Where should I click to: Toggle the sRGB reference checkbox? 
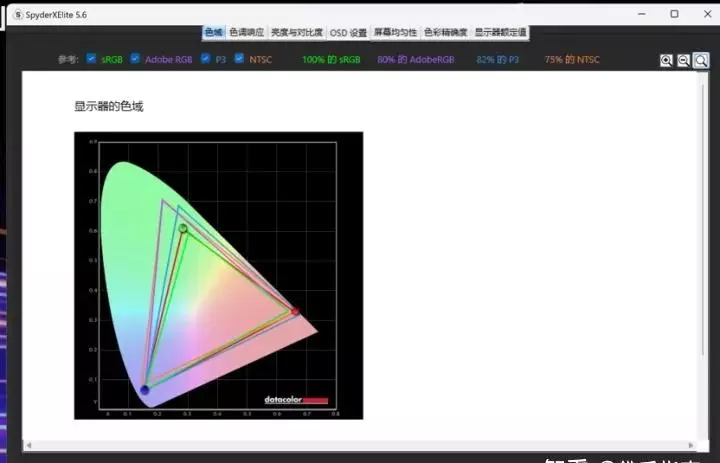point(92,59)
